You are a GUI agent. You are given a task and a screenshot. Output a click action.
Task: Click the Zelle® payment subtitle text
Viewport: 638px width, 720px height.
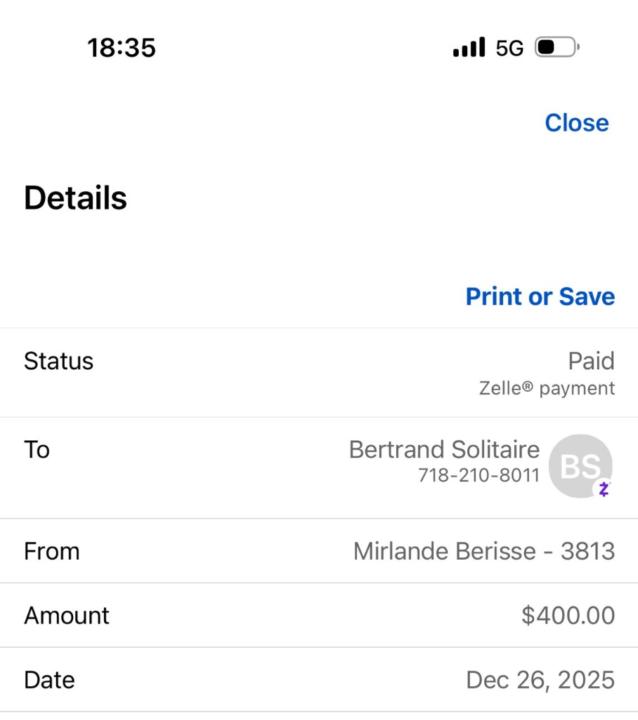tap(547, 388)
